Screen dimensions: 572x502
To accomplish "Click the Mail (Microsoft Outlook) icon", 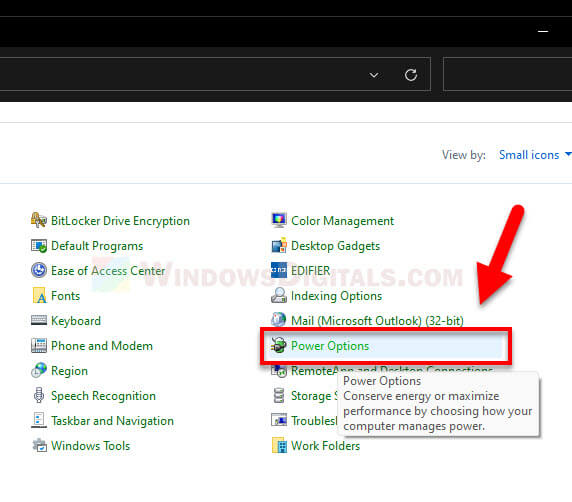I will pos(279,320).
